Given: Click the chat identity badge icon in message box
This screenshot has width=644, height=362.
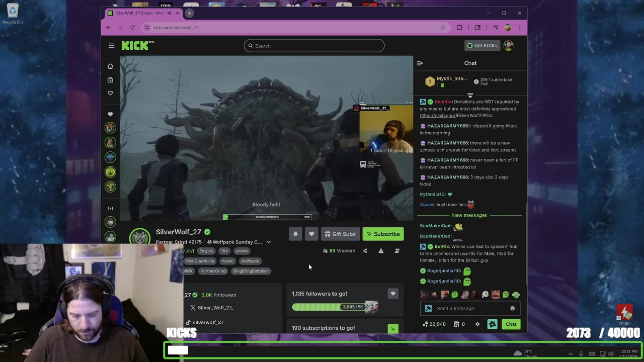Looking at the screenshot, I should (x=428, y=308).
